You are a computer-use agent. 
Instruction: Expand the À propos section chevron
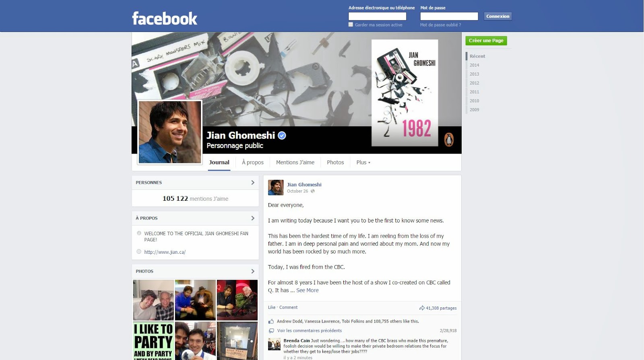(253, 218)
